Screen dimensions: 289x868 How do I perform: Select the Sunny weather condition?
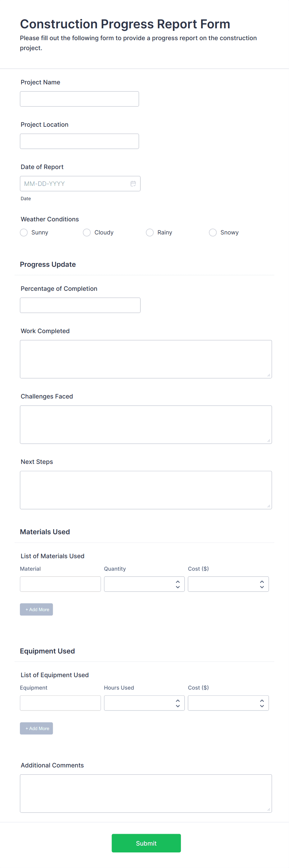24,233
